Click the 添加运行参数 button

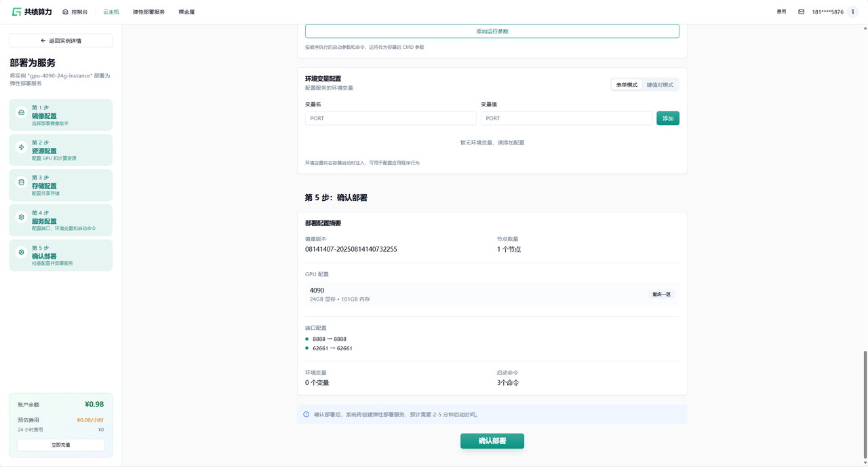[492, 31]
